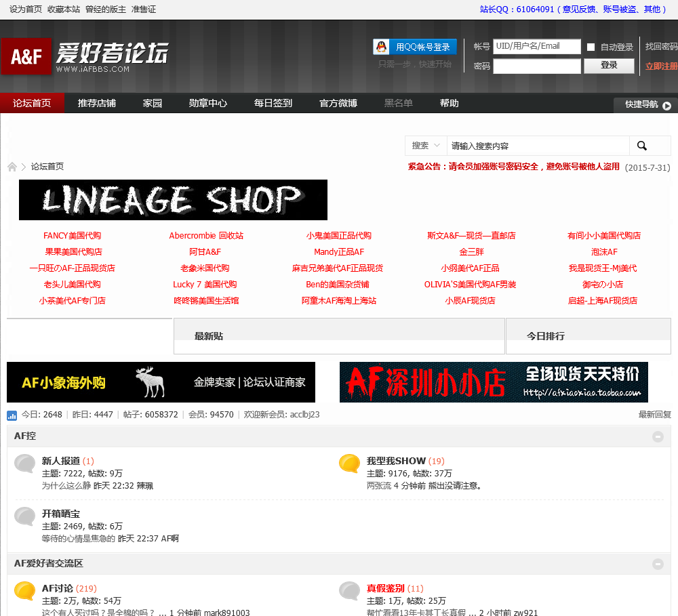Open the OLIVIA'S美国代购AF男装 link
678x616 pixels.
[470, 285]
